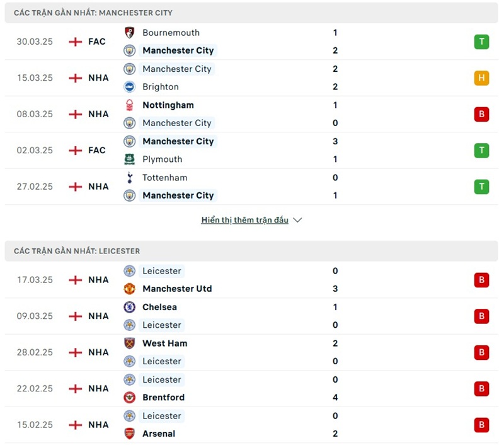Click the yellow H draw result badge
The height and width of the screenshot is (445, 504).
coord(481,78)
